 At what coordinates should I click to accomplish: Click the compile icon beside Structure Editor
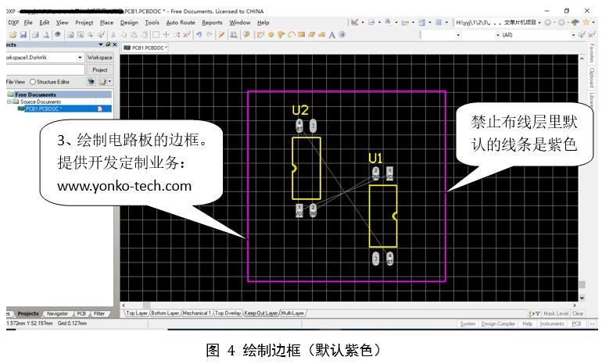coord(91,81)
